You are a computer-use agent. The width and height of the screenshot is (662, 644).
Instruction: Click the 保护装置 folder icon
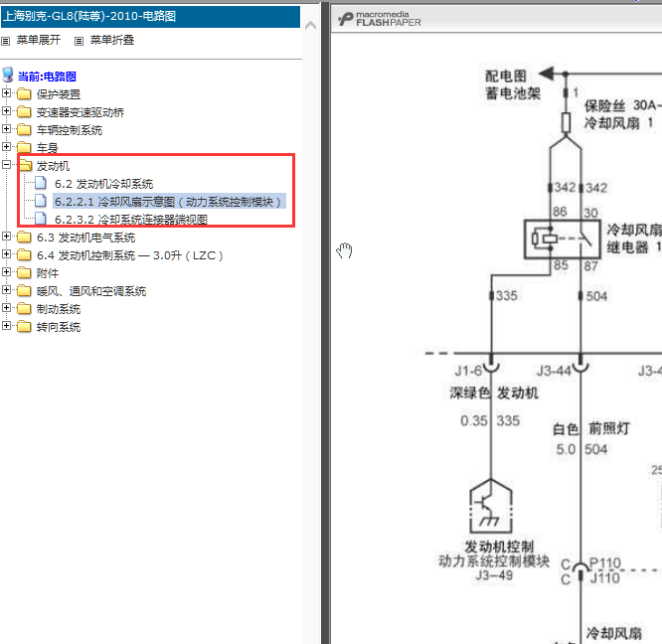pyautogui.click(x=24, y=93)
